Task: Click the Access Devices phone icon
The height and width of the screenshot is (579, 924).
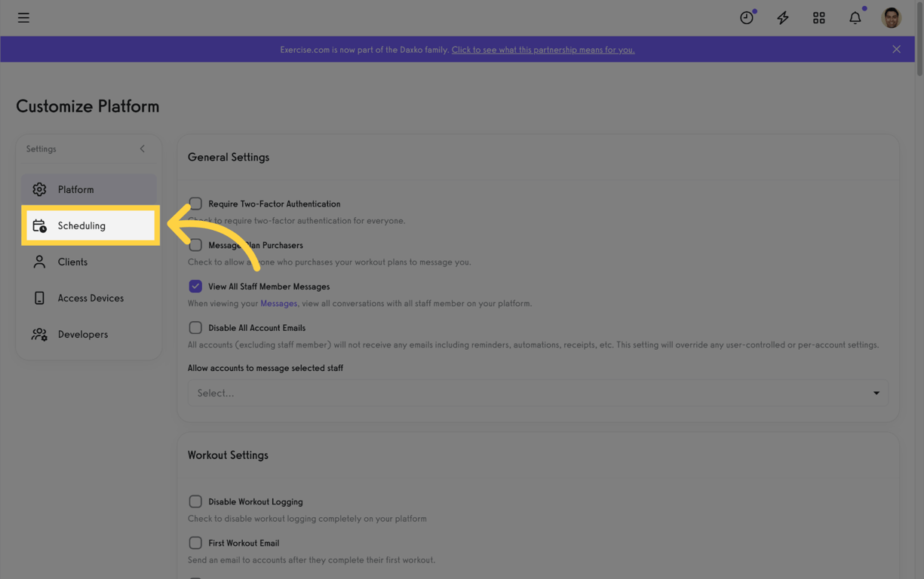Action: 39,298
